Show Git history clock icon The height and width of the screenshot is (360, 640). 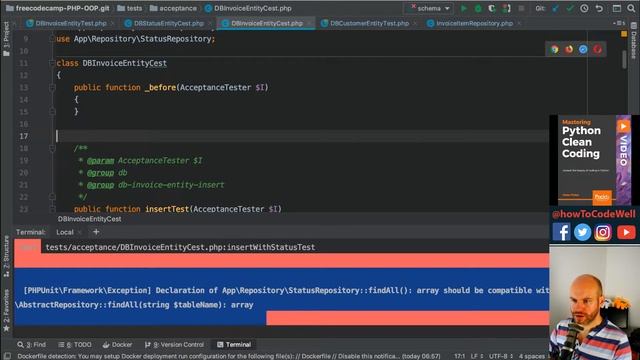tap(584, 8)
